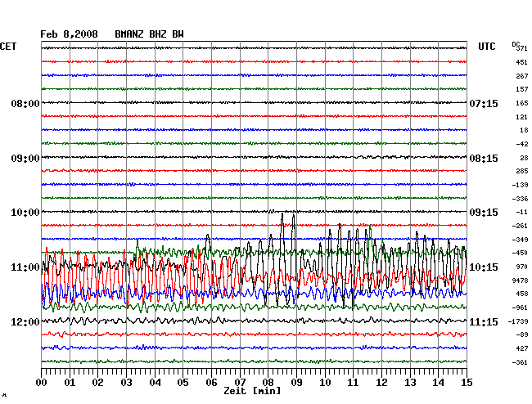Viewport: 532px width, 404px height.
Task: Click the DC offset value '28'
Action: 524,158
